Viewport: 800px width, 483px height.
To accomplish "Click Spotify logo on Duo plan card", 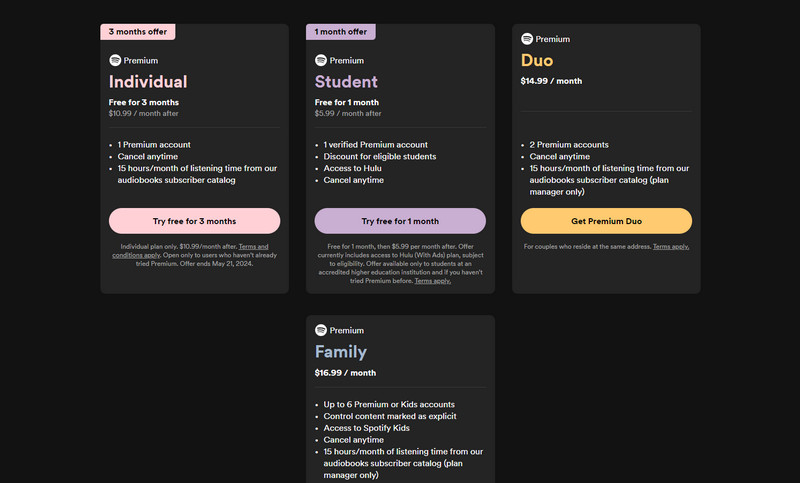I will coord(527,39).
